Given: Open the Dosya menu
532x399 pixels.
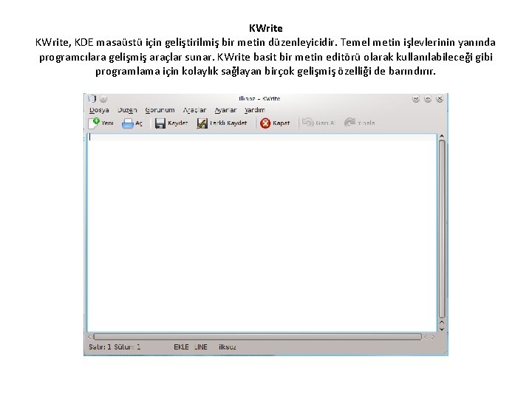Looking at the screenshot, I should (x=99, y=110).
